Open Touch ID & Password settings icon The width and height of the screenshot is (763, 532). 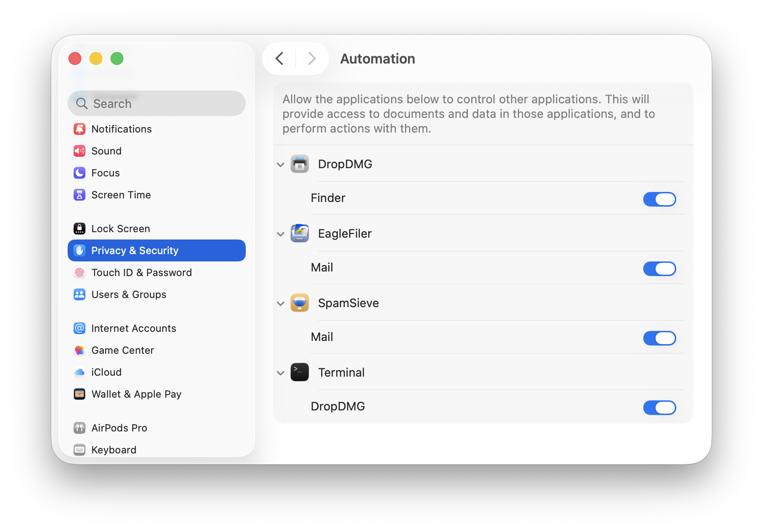[x=79, y=272]
